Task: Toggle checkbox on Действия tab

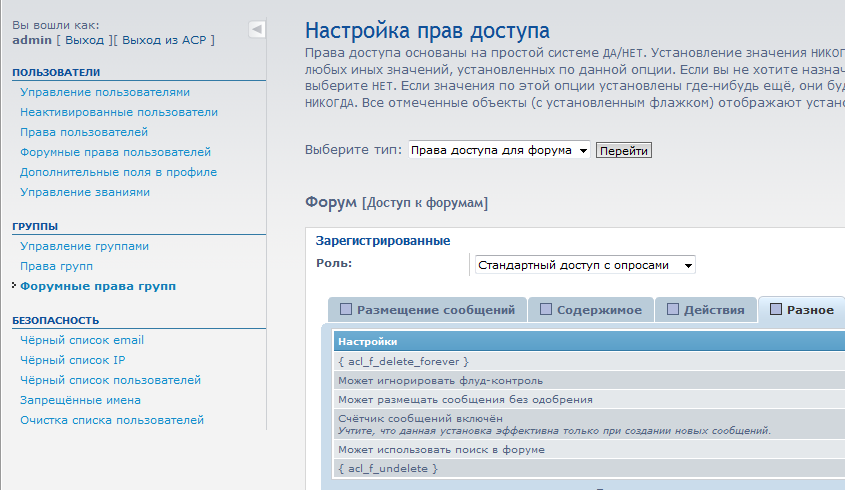Action: [x=673, y=310]
